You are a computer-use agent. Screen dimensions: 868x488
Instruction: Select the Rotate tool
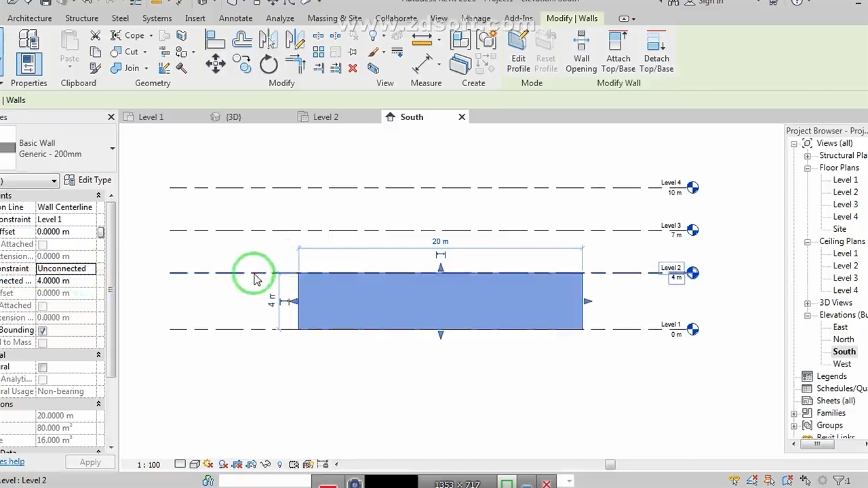269,65
